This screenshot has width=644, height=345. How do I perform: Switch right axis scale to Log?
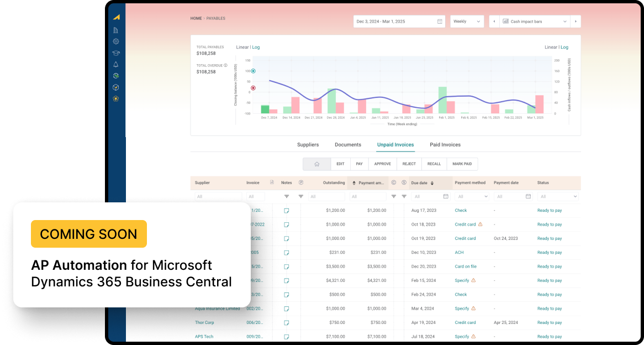coord(564,48)
